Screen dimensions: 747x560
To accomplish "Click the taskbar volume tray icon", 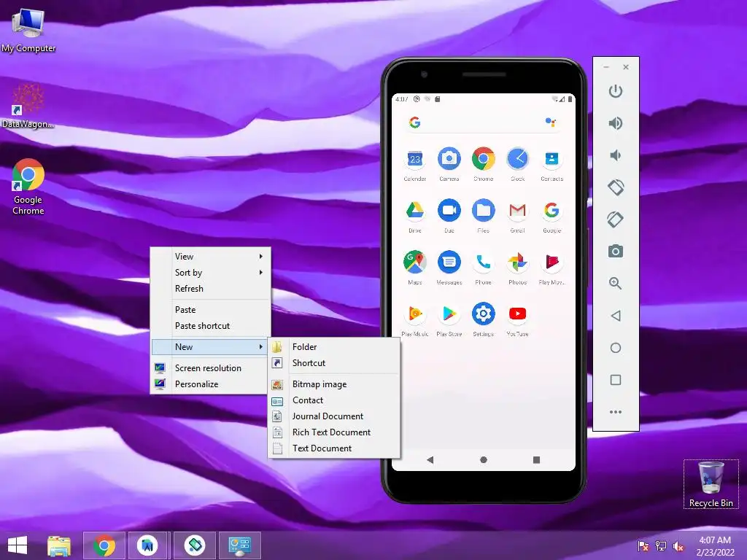I will click(678, 546).
